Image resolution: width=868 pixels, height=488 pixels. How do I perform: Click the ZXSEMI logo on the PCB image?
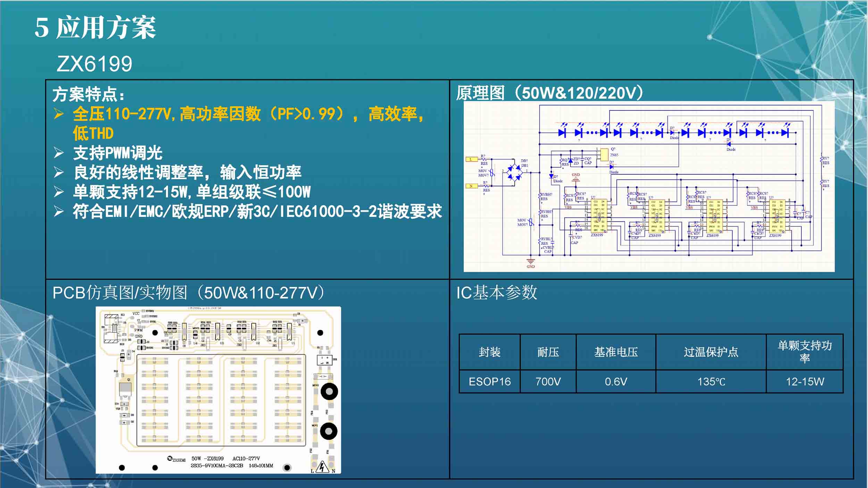[x=176, y=459]
